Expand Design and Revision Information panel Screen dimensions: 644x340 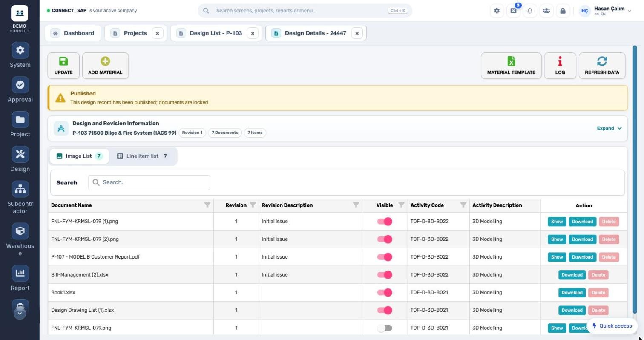[x=609, y=128]
